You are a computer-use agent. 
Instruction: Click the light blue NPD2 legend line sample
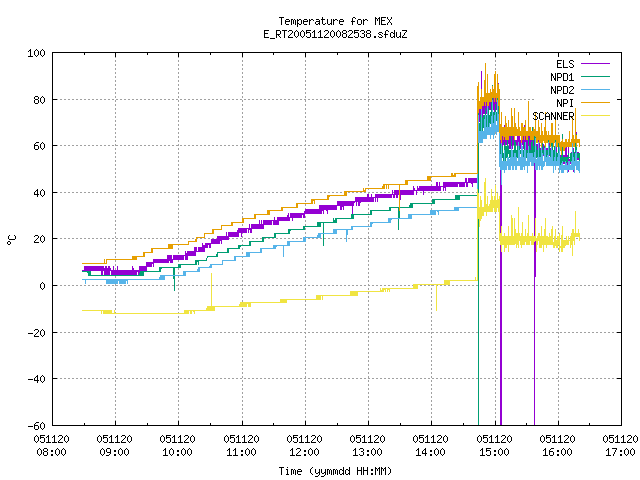(595, 90)
